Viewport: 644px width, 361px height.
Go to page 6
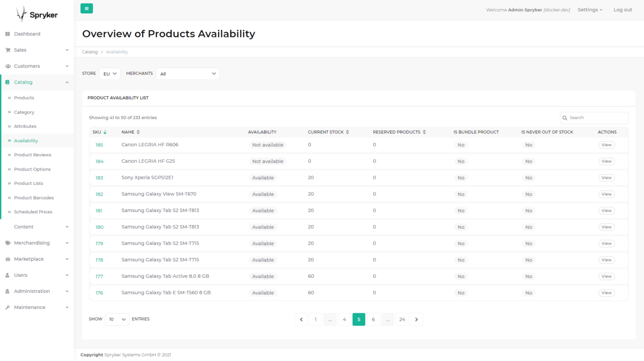click(x=373, y=320)
